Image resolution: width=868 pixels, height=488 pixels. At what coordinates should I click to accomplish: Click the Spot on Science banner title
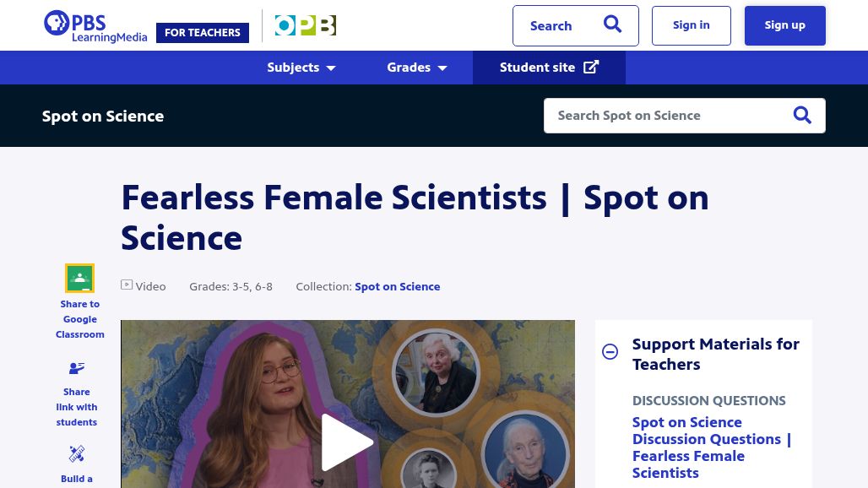[103, 116]
